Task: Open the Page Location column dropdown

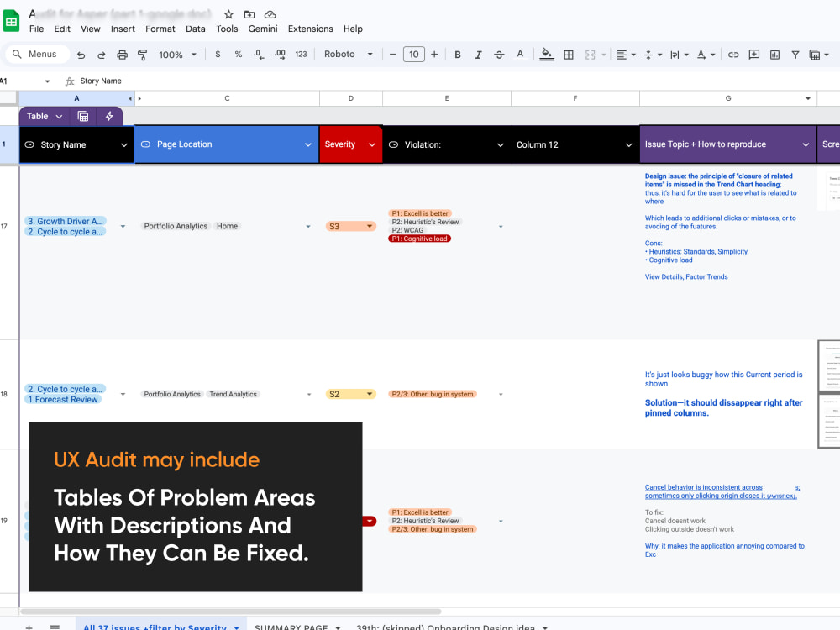Action: pos(308,144)
